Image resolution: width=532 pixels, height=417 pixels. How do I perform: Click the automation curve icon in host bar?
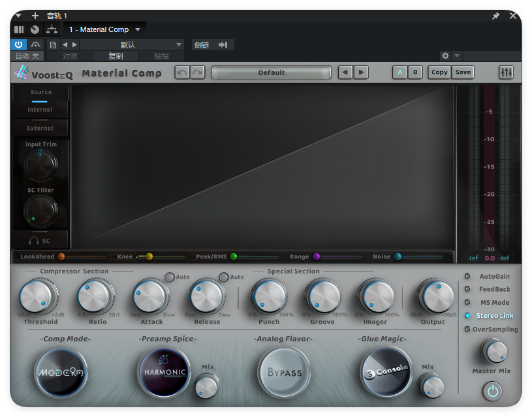pyautogui.click(x=35, y=44)
